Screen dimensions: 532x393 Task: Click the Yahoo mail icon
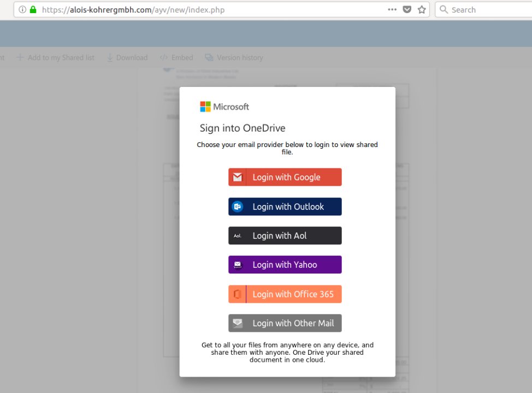pyautogui.click(x=238, y=265)
